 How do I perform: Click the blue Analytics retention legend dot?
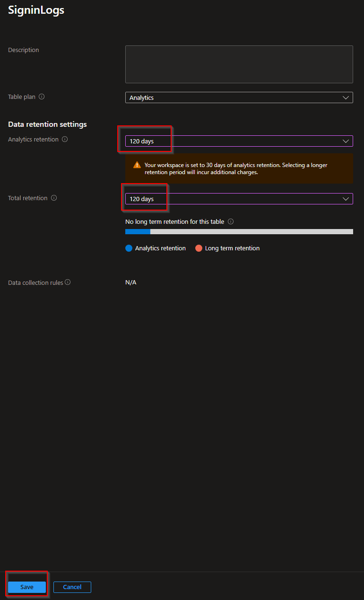click(129, 248)
